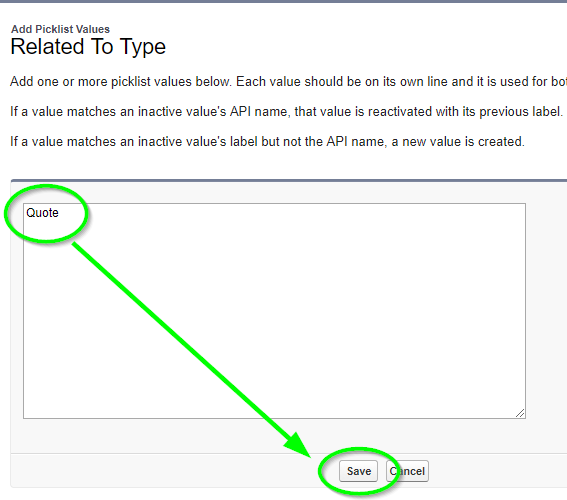Image resolution: width=567 pixels, height=500 pixels.
Task: Click the Add Picklist Values subtitle
Action: 60,29
